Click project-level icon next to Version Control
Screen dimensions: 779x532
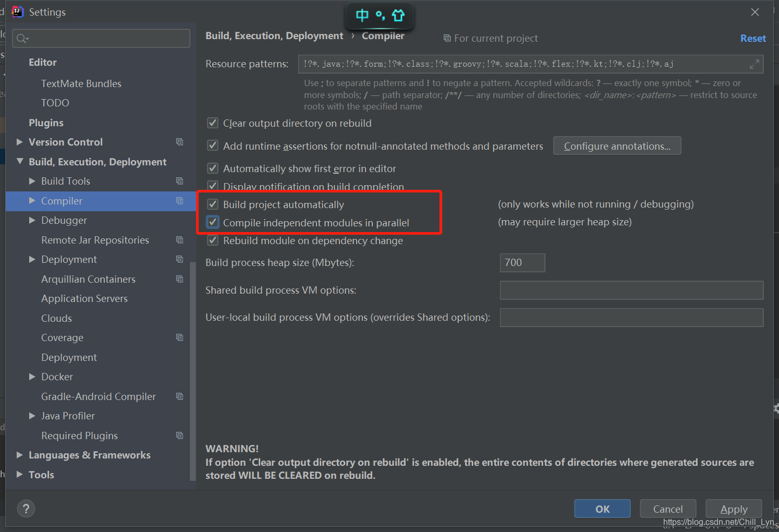(x=179, y=142)
